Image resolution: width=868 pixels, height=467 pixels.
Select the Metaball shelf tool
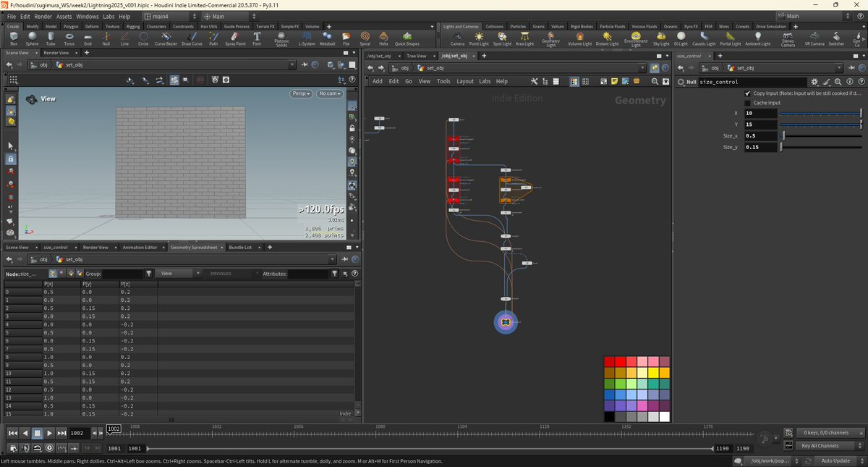tap(328, 38)
